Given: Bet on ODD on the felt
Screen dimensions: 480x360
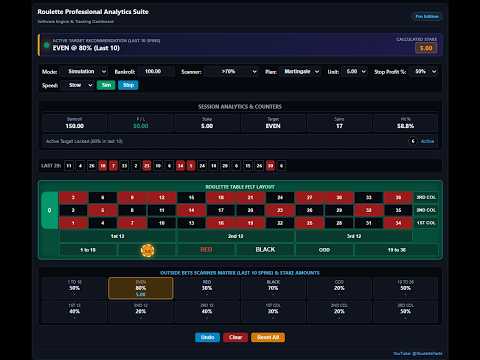Looking at the screenshot, I should pyautogui.click(x=324, y=250).
